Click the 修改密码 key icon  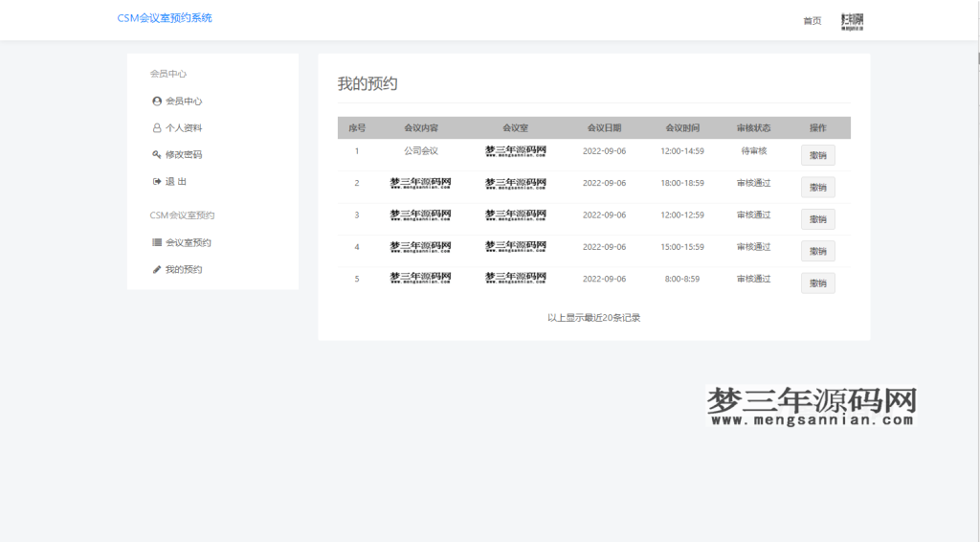pos(157,154)
